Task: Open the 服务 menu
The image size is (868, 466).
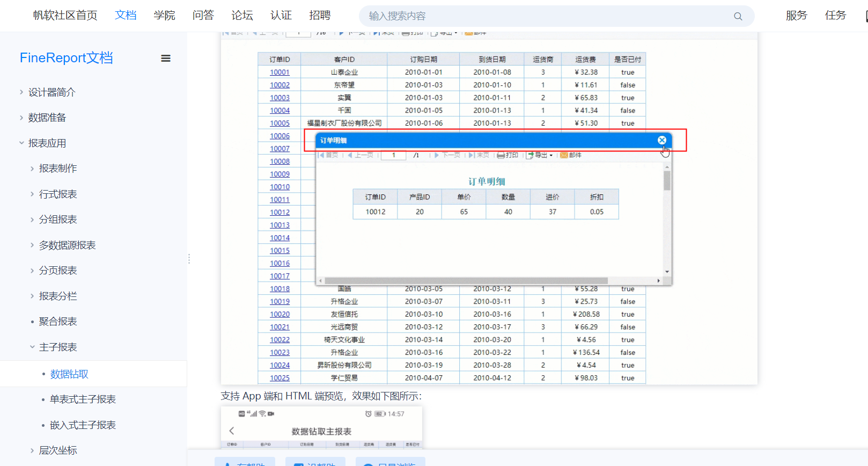Action: pos(796,16)
